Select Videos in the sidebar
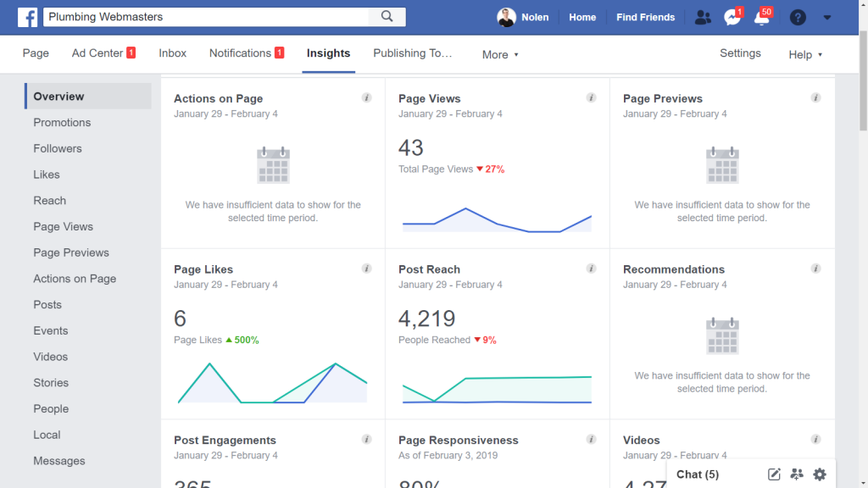The image size is (868, 488). click(50, 357)
